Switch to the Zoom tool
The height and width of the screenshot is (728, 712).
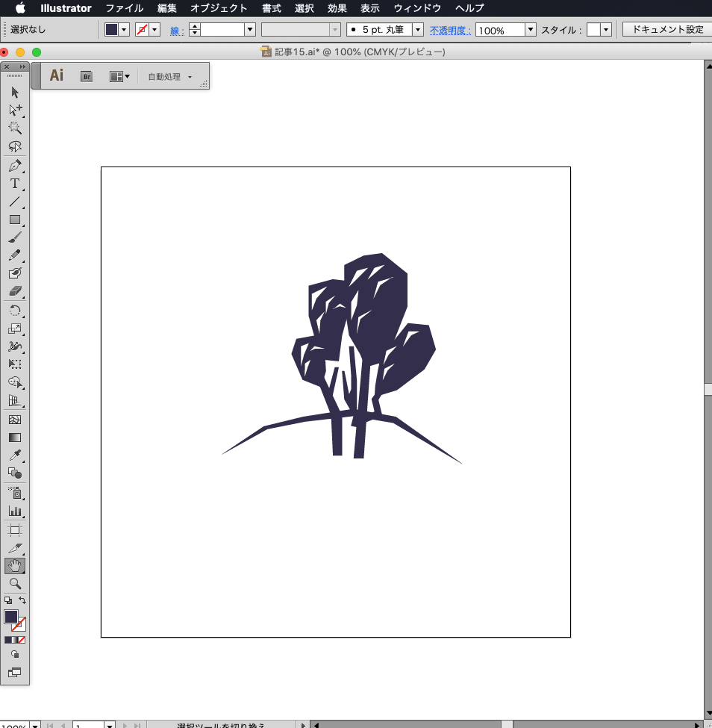coord(14,584)
